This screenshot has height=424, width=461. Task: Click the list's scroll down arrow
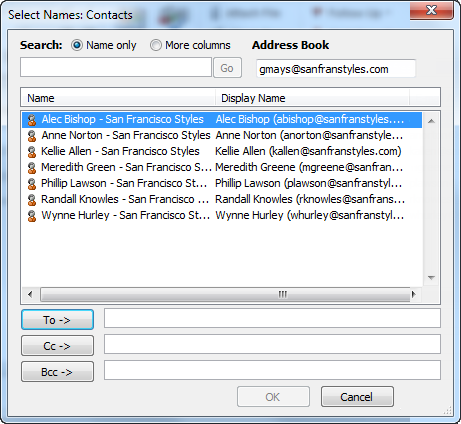pyautogui.click(x=431, y=278)
